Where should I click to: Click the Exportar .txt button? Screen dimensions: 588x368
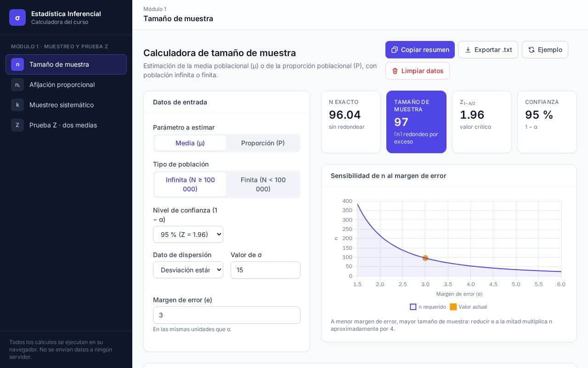point(488,50)
